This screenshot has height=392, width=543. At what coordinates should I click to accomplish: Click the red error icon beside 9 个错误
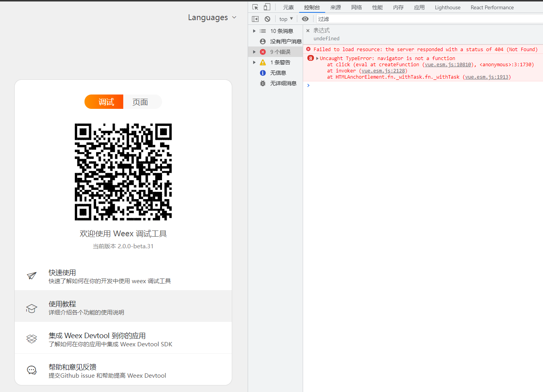click(x=263, y=52)
